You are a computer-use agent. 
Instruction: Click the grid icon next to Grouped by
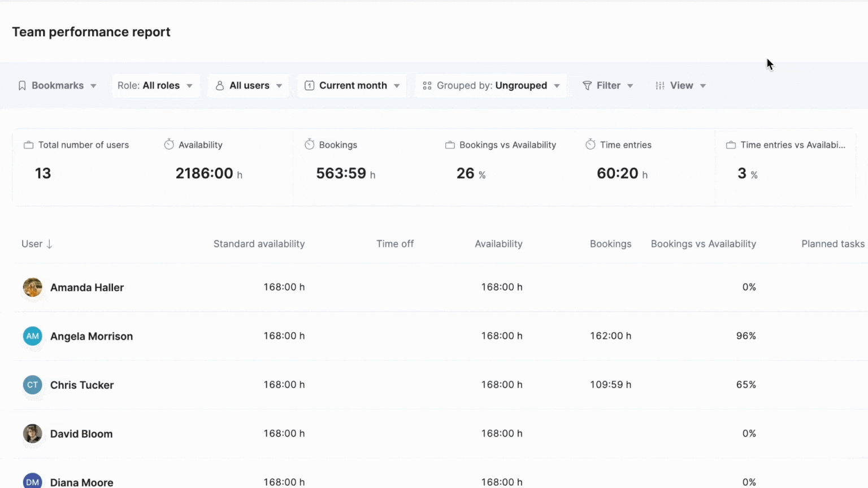tap(427, 85)
